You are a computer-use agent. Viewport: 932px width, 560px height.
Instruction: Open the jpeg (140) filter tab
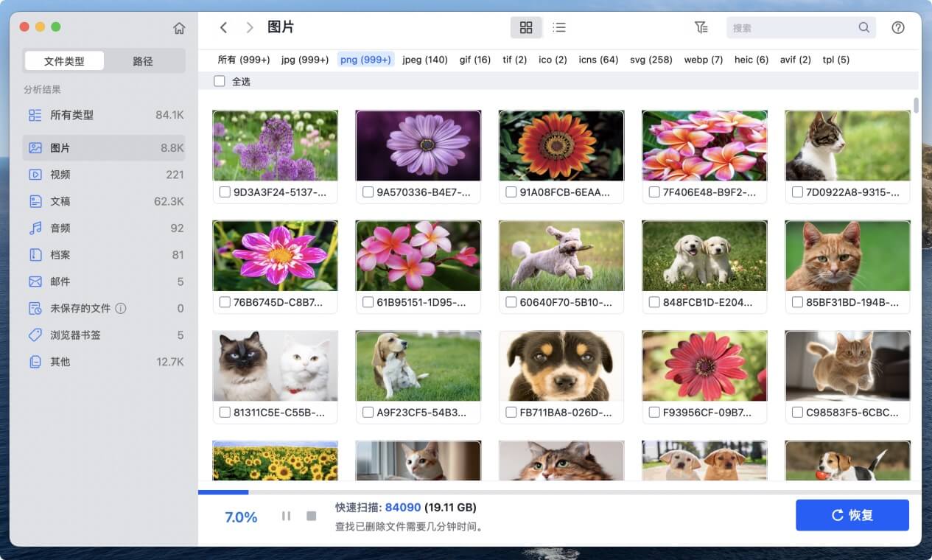point(424,60)
